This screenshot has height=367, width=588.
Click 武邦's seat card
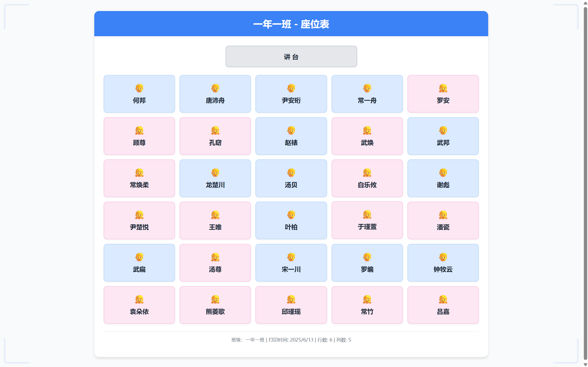tap(443, 136)
